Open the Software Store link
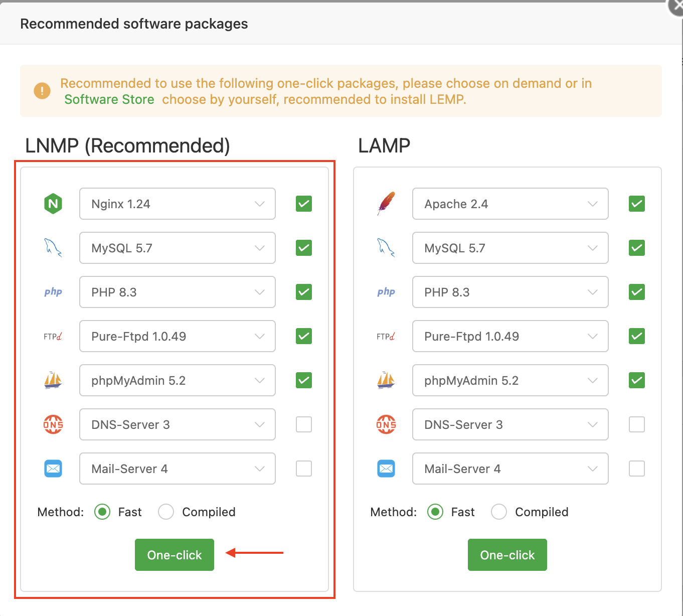This screenshot has height=616, width=683. click(x=109, y=99)
